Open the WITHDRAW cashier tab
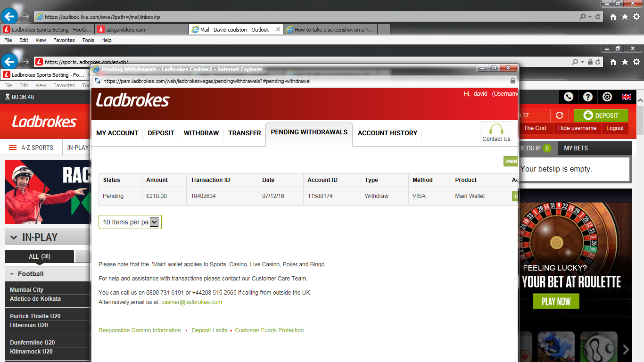 click(x=201, y=133)
